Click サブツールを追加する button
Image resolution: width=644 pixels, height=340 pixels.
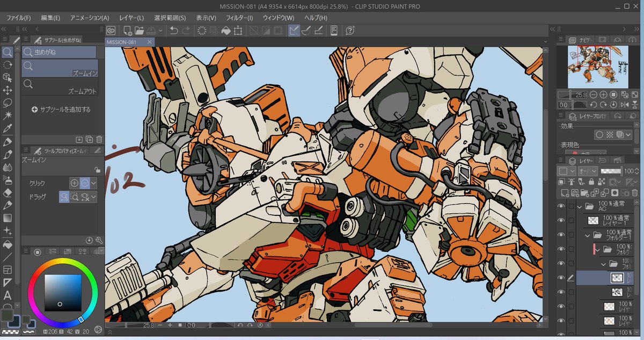click(x=61, y=109)
